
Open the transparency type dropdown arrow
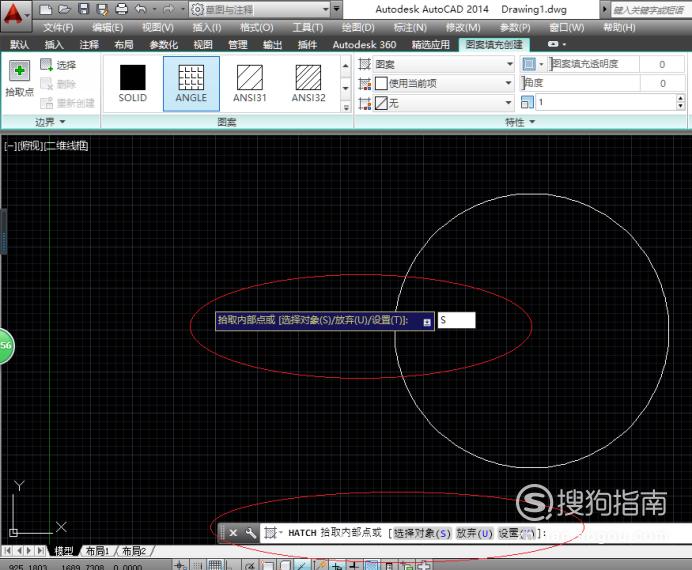541,64
